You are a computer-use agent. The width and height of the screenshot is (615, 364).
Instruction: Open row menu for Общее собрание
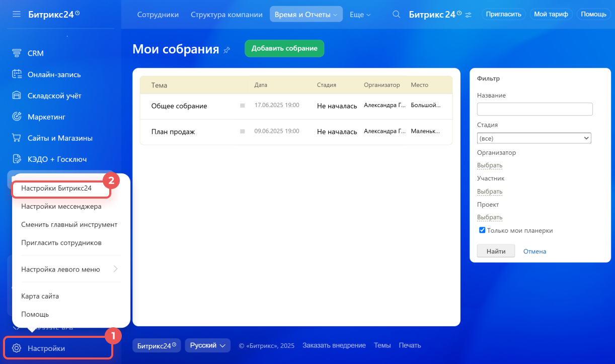coord(242,106)
